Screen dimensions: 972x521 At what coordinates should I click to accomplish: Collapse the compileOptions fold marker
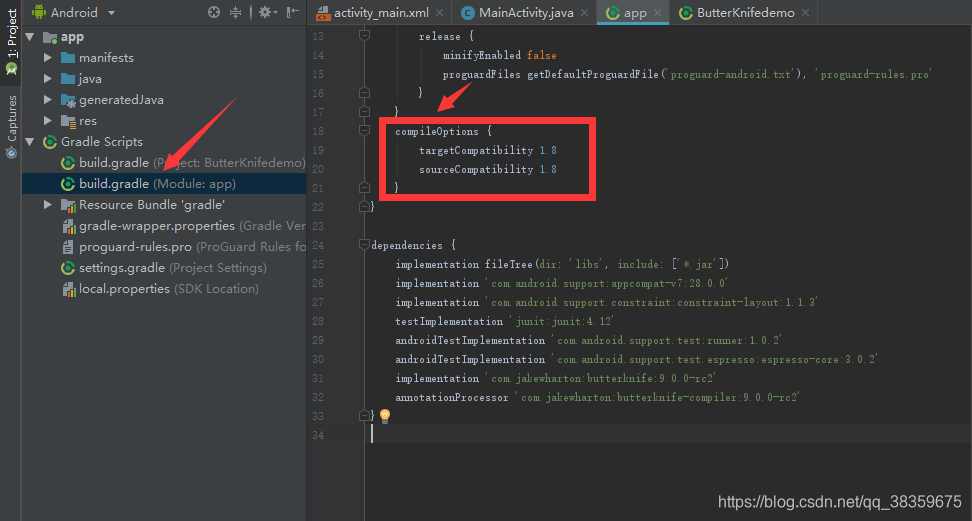pyautogui.click(x=364, y=130)
